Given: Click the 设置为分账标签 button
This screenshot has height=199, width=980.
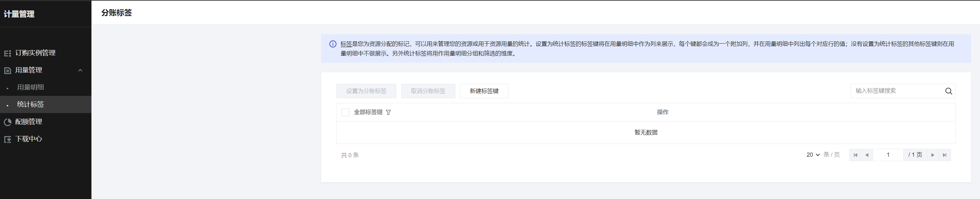Looking at the screenshot, I should click(x=366, y=91).
